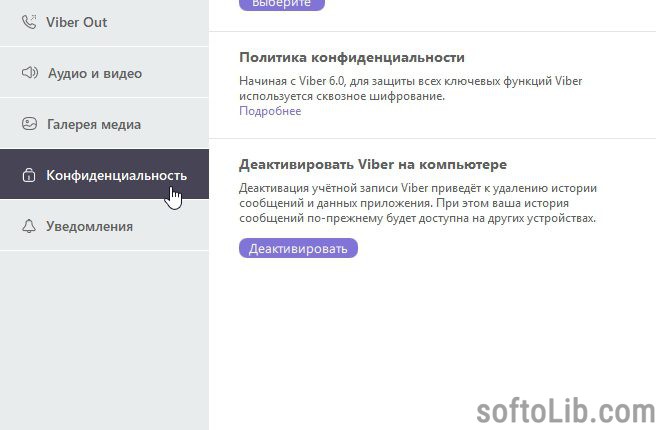Click the bell icon for Уведомления
Screen dimensions: 656x430
[x=29, y=226]
